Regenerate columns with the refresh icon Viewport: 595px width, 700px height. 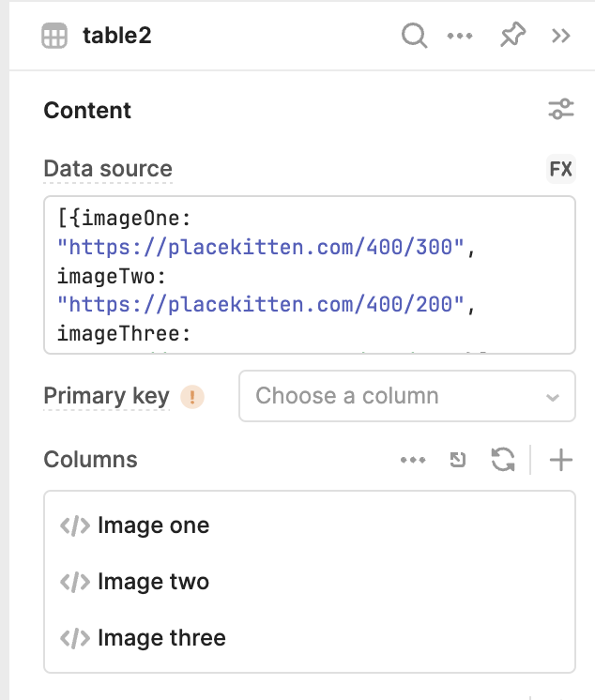(503, 460)
